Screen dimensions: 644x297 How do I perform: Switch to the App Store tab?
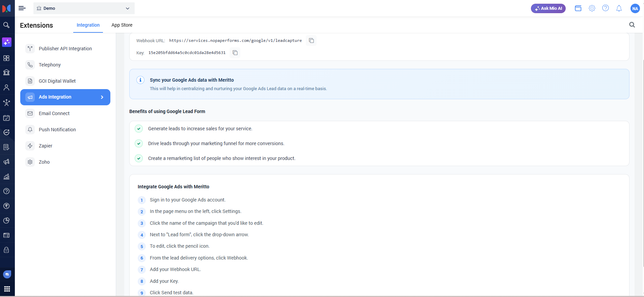(x=122, y=25)
